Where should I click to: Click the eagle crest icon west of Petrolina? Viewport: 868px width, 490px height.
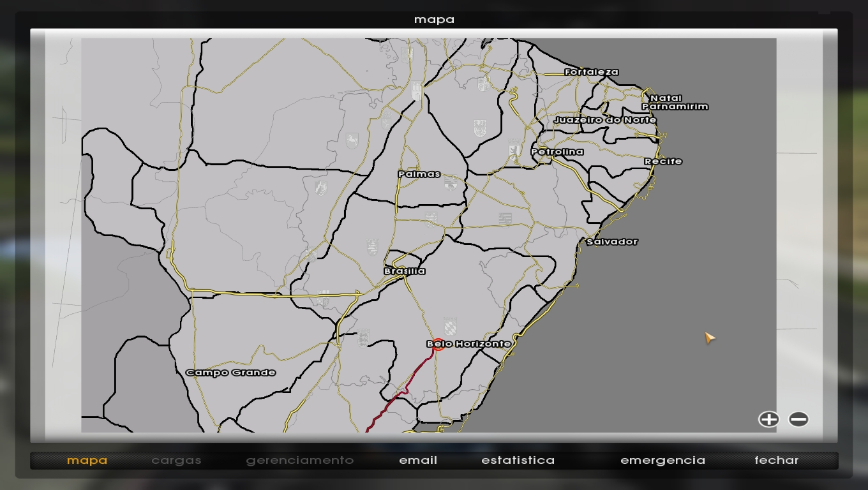click(479, 128)
